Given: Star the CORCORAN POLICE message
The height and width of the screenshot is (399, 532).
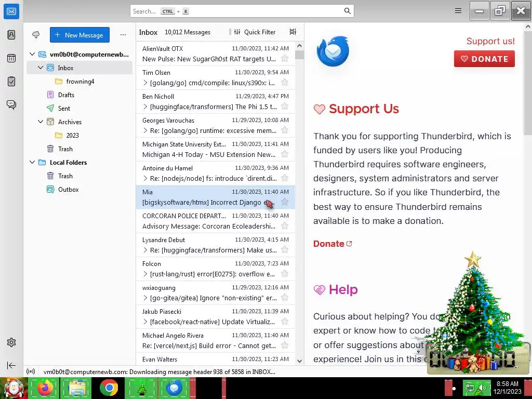Looking at the screenshot, I should point(285,226).
